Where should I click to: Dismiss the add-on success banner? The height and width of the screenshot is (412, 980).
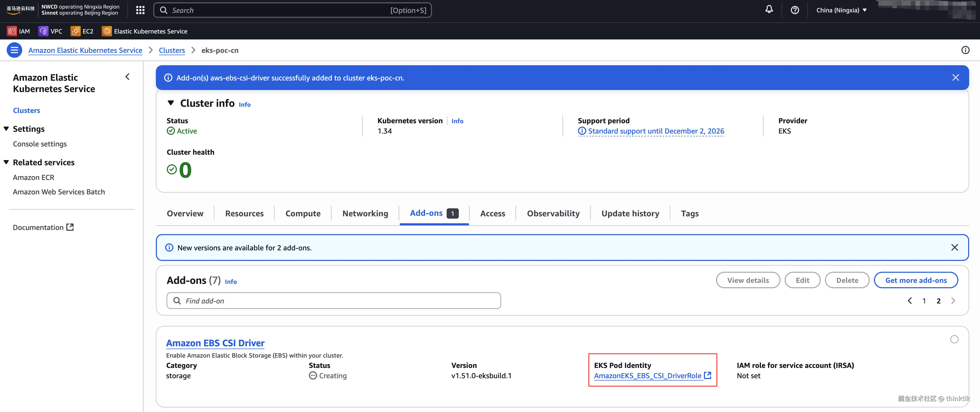[955, 78]
